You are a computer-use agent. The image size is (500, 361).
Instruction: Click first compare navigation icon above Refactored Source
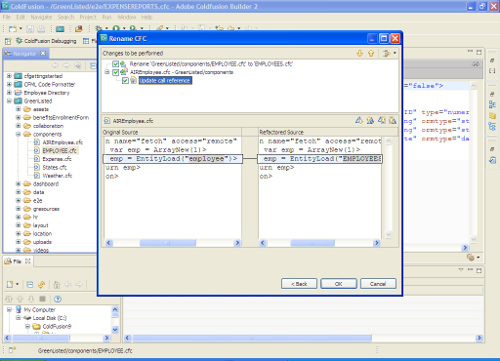359,120
